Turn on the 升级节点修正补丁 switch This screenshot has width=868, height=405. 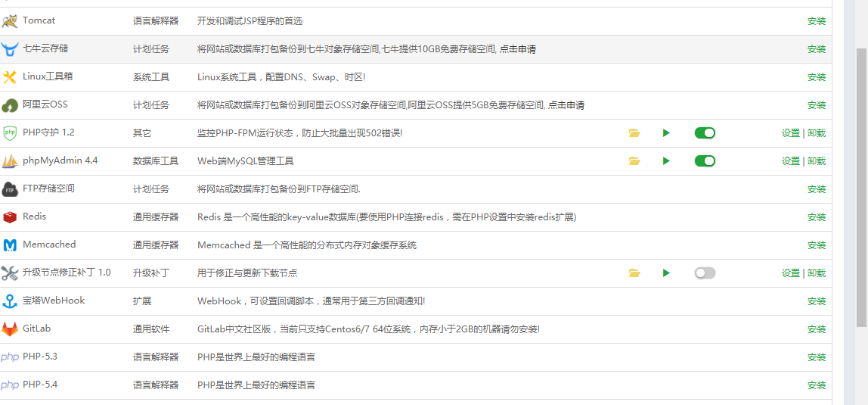pyautogui.click(x=705, y=273)
